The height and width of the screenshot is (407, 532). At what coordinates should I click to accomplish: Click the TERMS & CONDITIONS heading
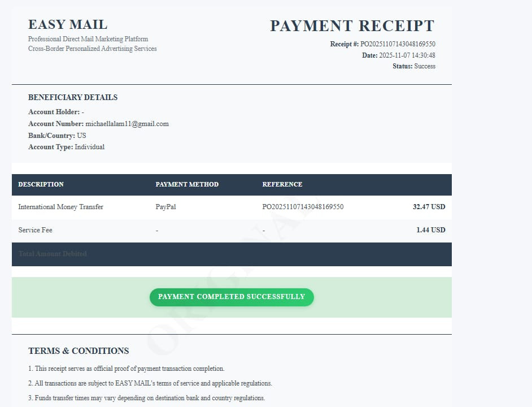[x=79, y=351]
